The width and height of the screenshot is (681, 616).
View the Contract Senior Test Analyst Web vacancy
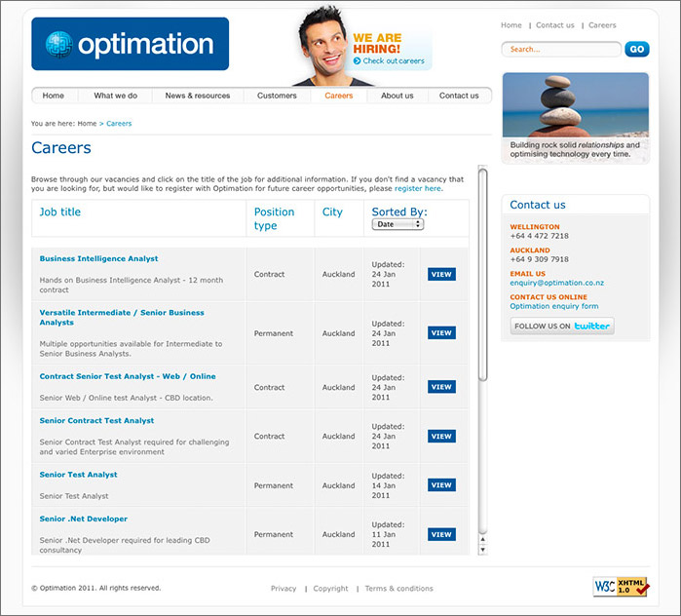[441, 387]
